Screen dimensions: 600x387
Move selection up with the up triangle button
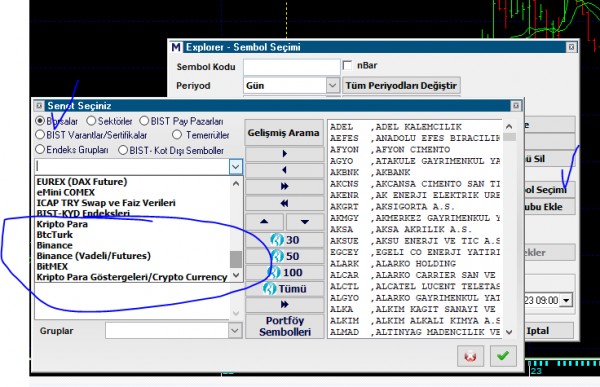[264, 222]
